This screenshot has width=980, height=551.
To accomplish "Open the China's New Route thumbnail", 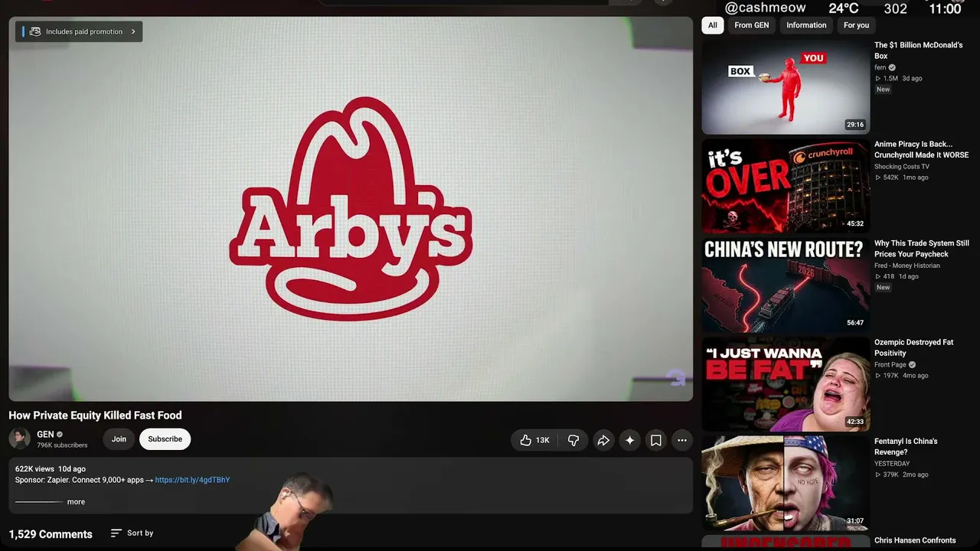I will pyautogui.click(x=786, y=285).
